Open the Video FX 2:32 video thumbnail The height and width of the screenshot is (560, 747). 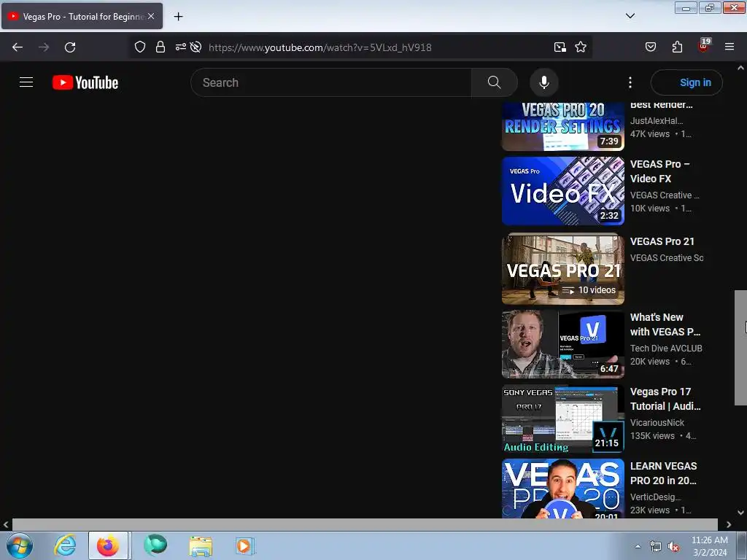point(562,191)
